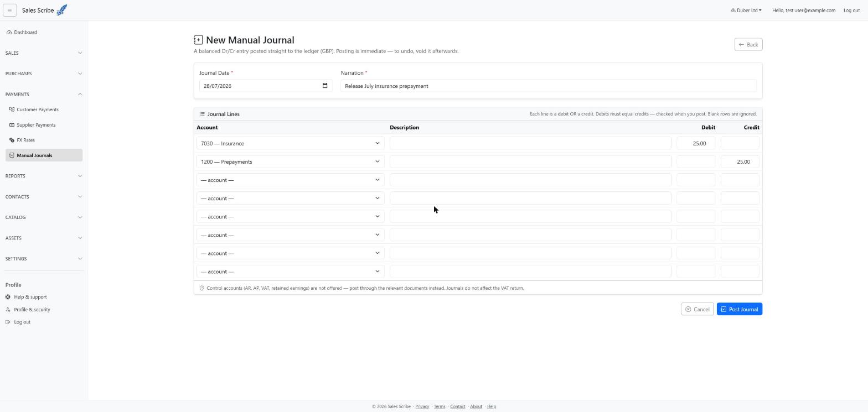Click the Sales Scribe feather logo

click(62, 10)
